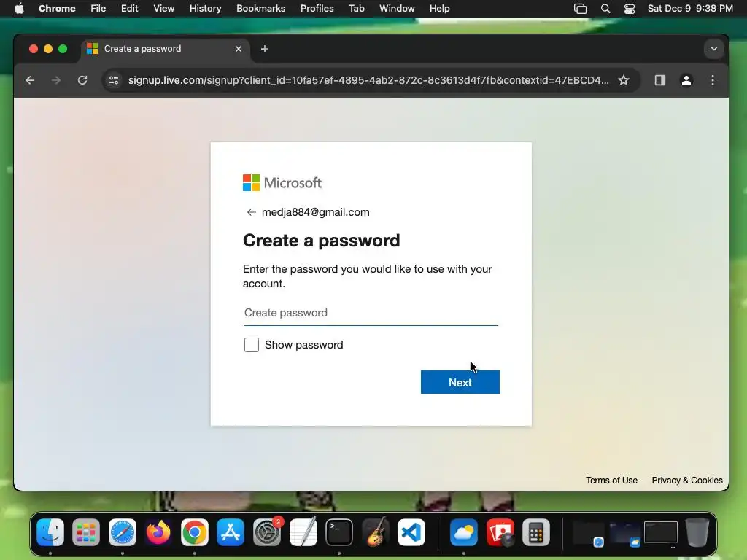
Task: Open the Privacy & Cookies link
Action: point(687,481)
